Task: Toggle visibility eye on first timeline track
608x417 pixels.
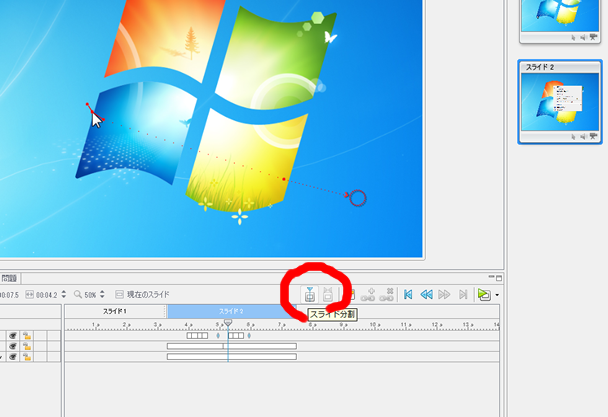Action: point(13,336)
